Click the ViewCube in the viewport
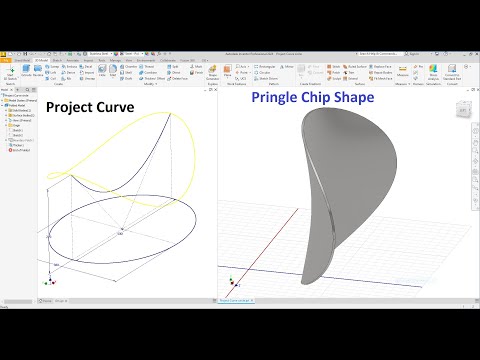 [x=463, y=109]
